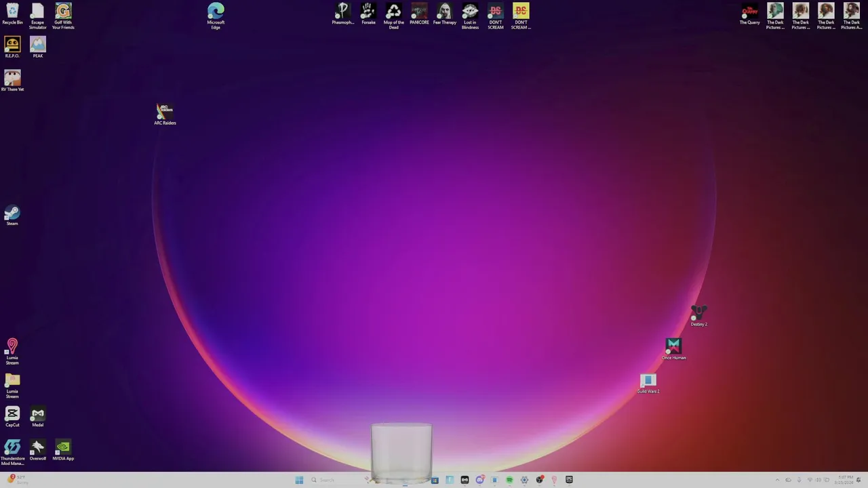The image size is (868, 488).
Task: Select the R.E.P.O. game icon
Action: pyautogui.click(x=12, y=47)
